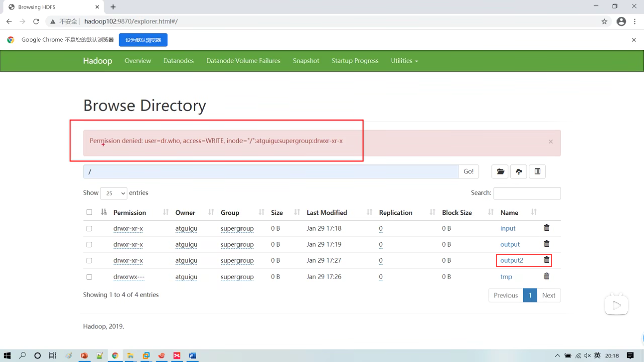Click replication value 0 for input row
Screen dimensions: 644x362
tap(381, 228)
